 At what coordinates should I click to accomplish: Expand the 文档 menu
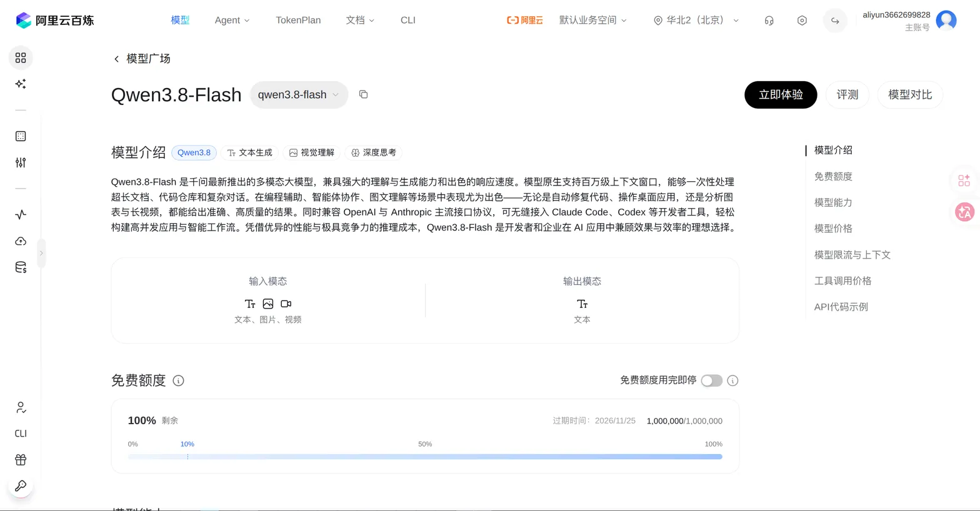tap(360, 20)
